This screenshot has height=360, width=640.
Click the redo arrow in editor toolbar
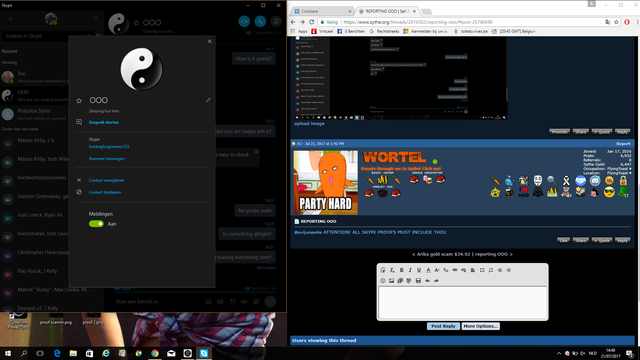(436, 281)
